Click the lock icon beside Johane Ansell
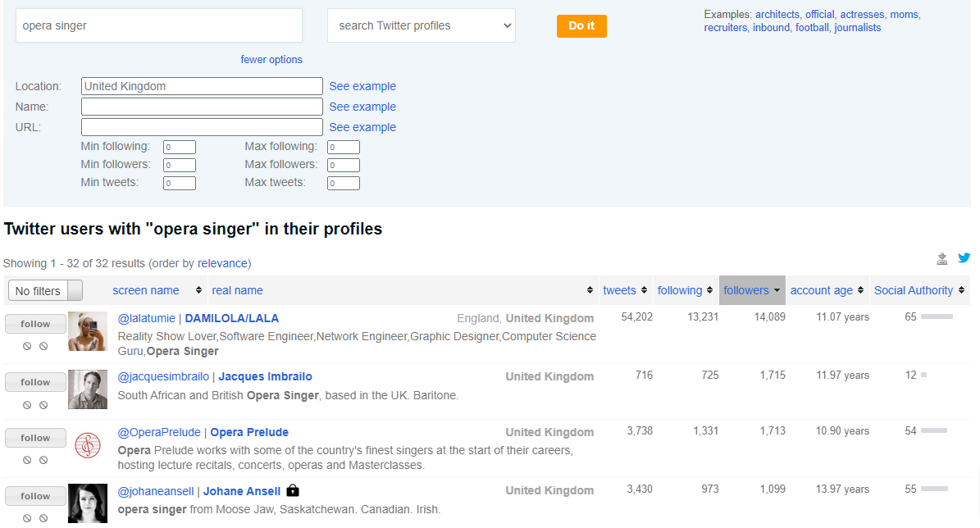Screen dimensions: 980x528 [293, 490]
